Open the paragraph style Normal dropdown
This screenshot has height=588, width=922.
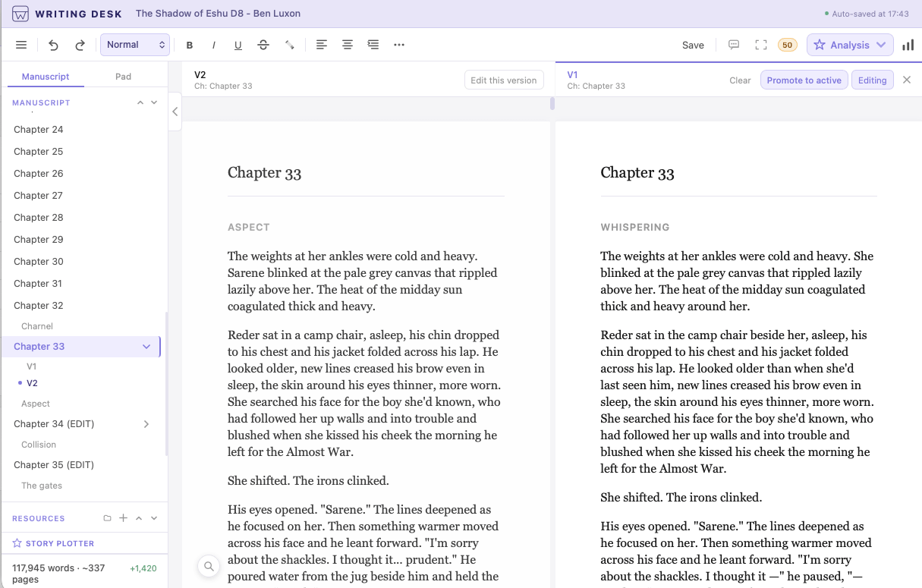click(x=135, y=45)
